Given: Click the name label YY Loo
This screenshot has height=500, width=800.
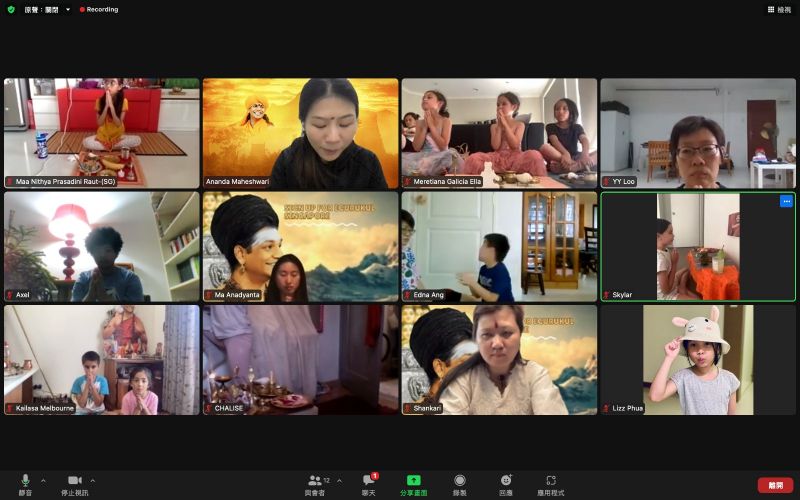Looking at the screenshot, I should click(x=623, y=182).
